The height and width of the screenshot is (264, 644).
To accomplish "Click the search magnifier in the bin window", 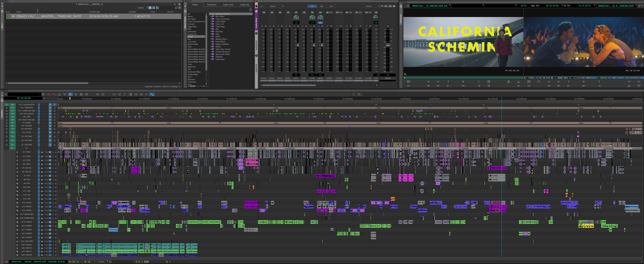I will [x=176, y=8].
